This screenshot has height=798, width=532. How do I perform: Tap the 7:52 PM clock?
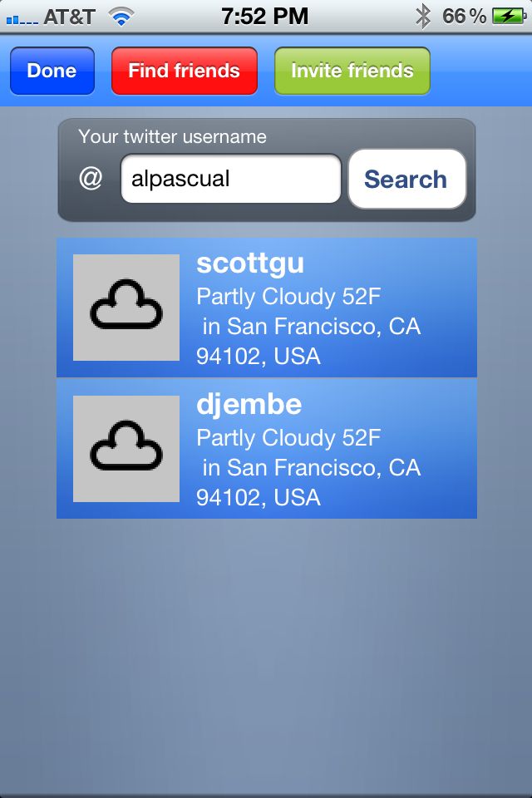(x=264, y=17)
